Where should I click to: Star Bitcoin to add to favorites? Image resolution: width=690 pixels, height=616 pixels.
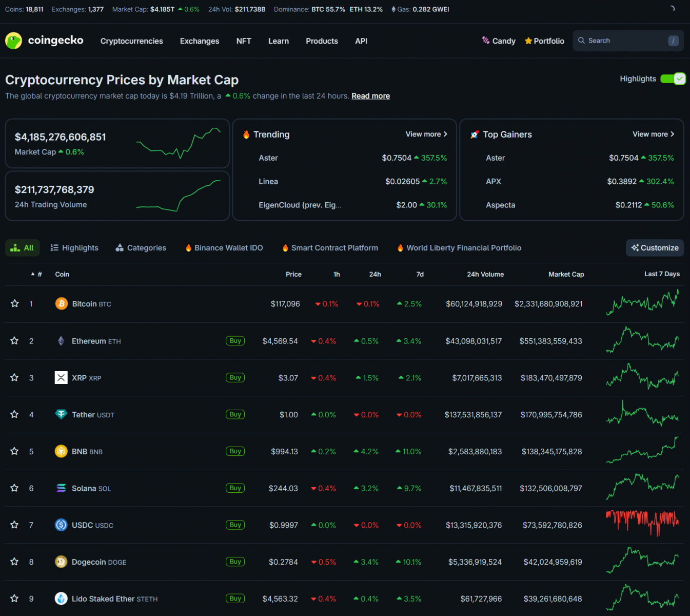pyautogui.click(x=15, y=304)
